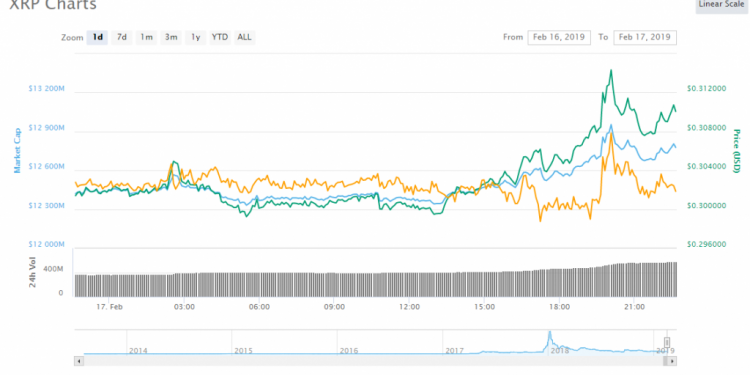Click the 21:00 time axis label

click(634, 307)
